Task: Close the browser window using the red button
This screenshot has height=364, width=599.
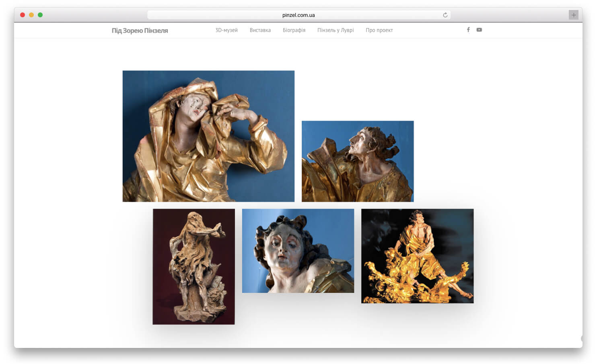Action: pos(23,15)
